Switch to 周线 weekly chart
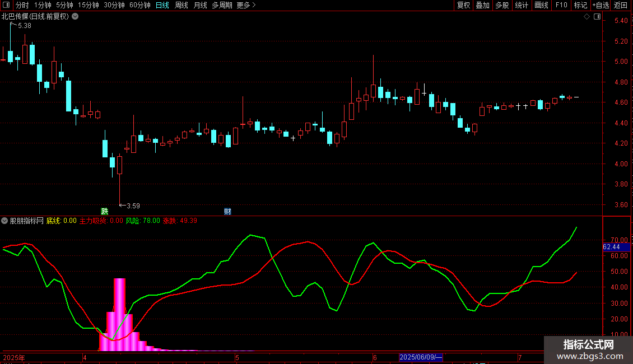Viewport: 633px width, 364px height. click(x=181, y=5)
